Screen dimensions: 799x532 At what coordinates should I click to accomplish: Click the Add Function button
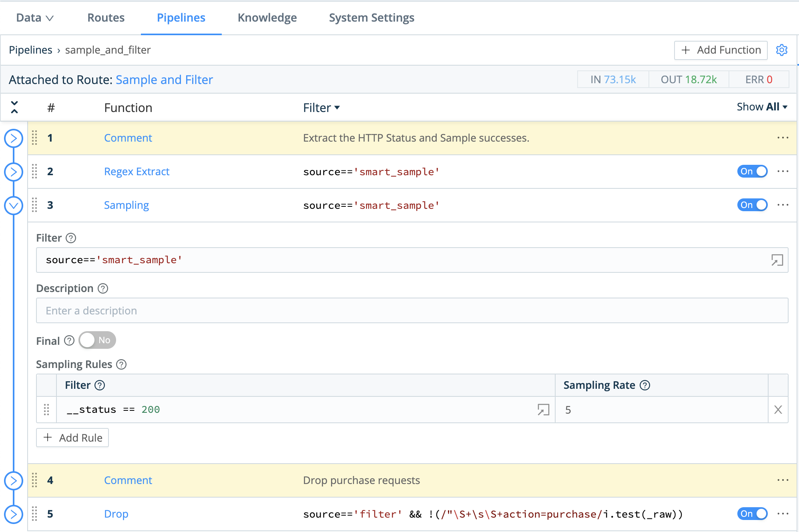click(x=720, y=50)
